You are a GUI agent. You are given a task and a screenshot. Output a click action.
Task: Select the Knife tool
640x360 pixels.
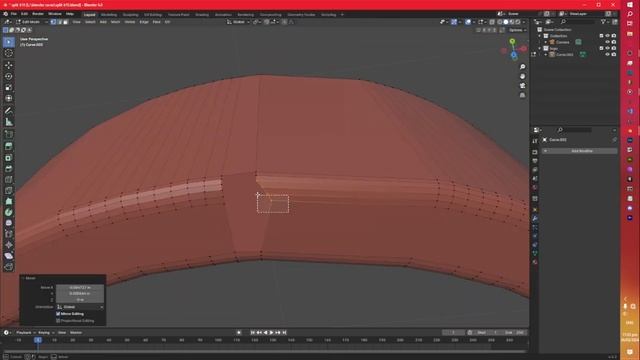[x=9, y=191]
